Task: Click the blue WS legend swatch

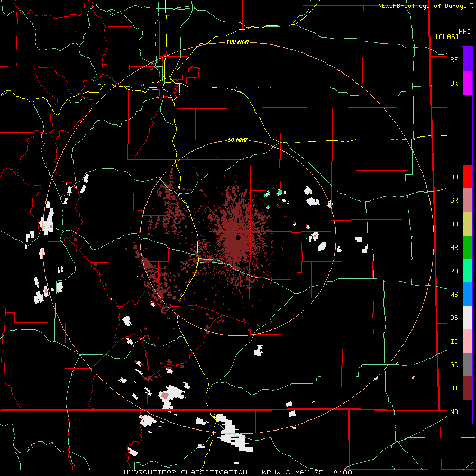Action: pyautogui.click(x=467, y=294)
